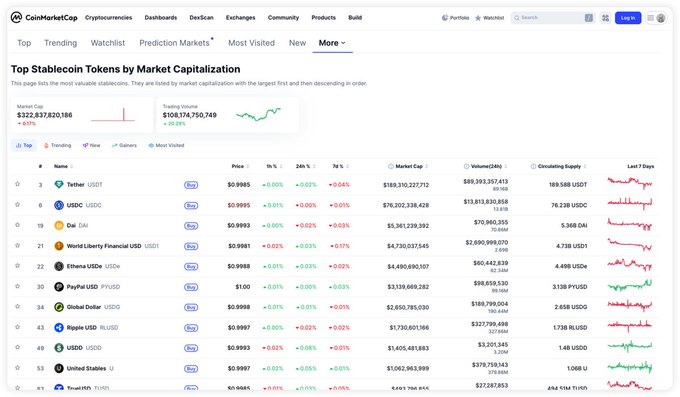Click the CoinMarketCap logo

[44, 18]
